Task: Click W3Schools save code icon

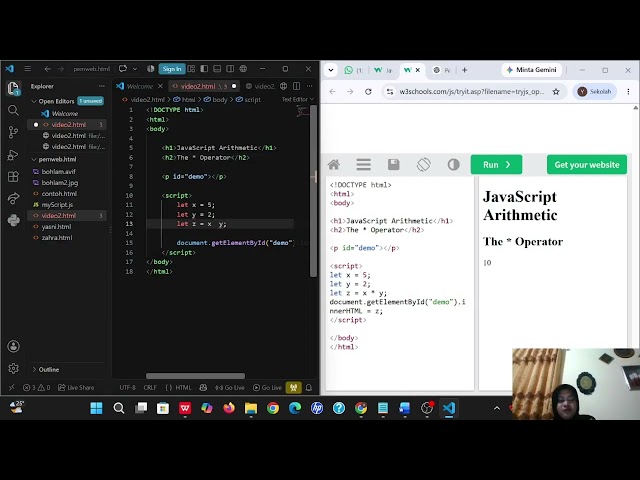Action: pos(393,164)
